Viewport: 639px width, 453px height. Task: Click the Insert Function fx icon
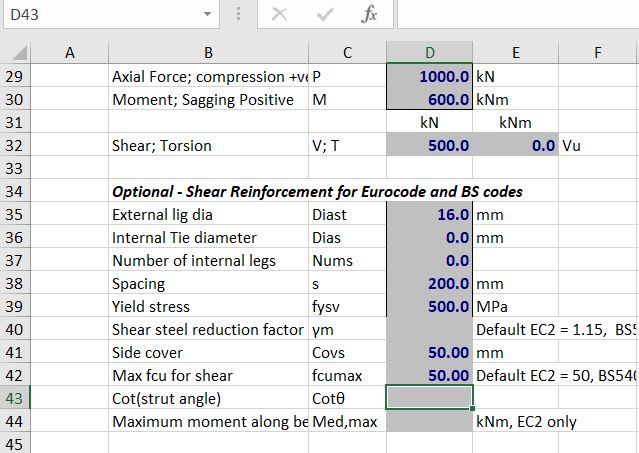tap(369, 16)
